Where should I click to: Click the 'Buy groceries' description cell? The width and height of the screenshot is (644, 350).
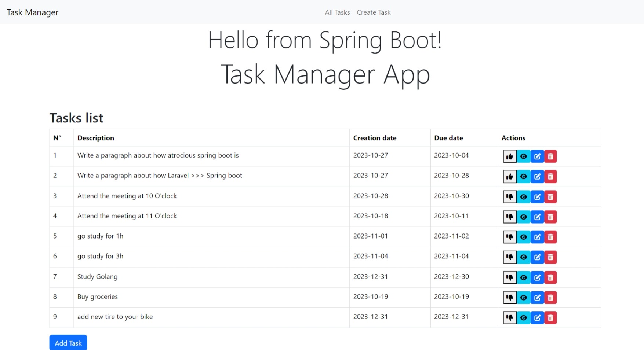(211, 297)
